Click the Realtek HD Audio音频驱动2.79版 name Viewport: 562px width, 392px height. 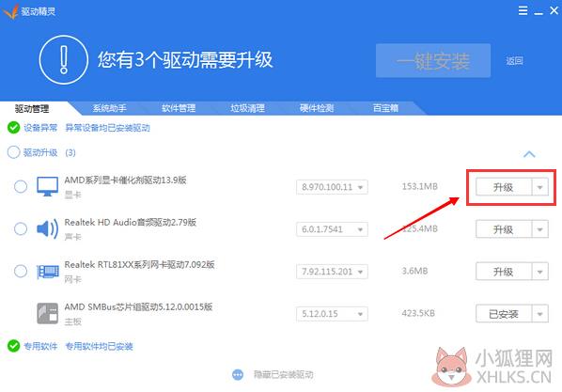tap(131, 223)
